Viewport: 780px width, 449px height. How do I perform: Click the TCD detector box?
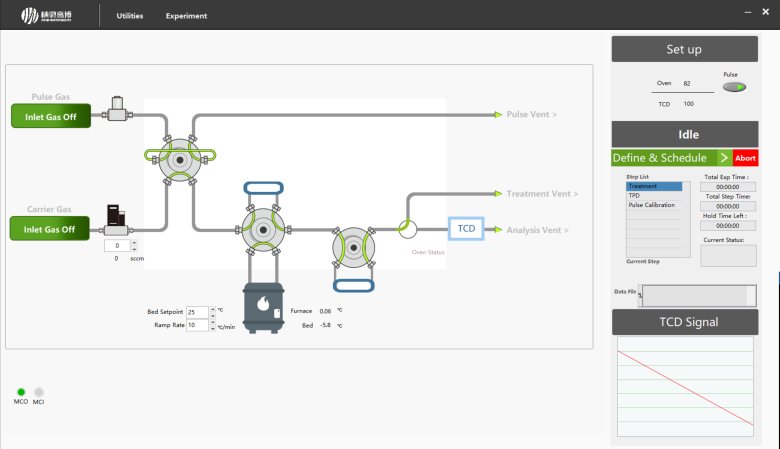coord(466,229)
